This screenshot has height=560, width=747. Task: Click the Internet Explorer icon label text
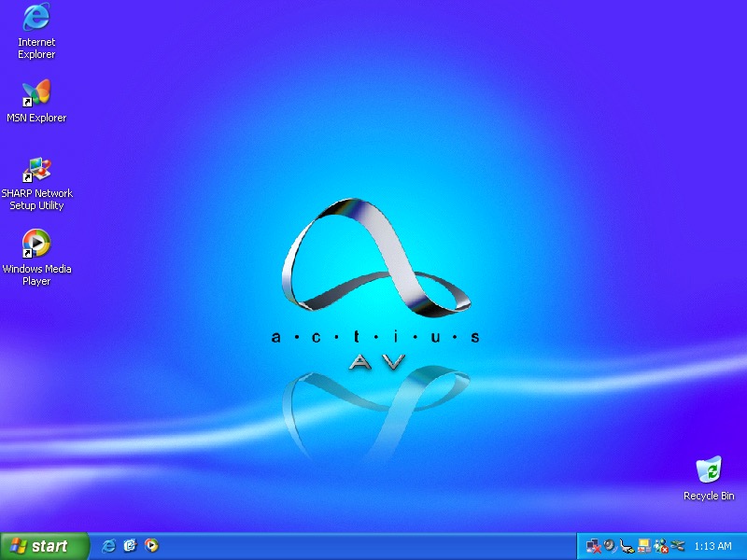[36, 49]
